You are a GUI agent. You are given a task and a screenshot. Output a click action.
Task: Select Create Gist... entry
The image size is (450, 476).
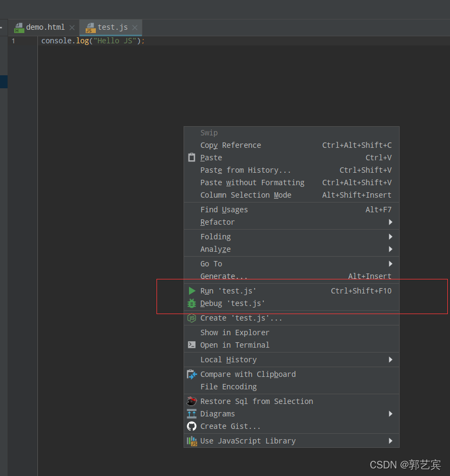coord(291,426)
